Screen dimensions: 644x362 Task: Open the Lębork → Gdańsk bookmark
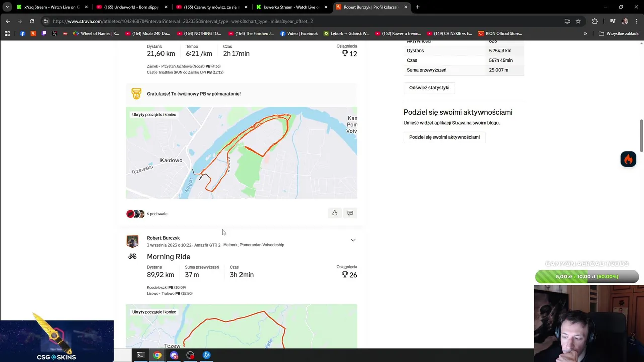click(346, 33)
